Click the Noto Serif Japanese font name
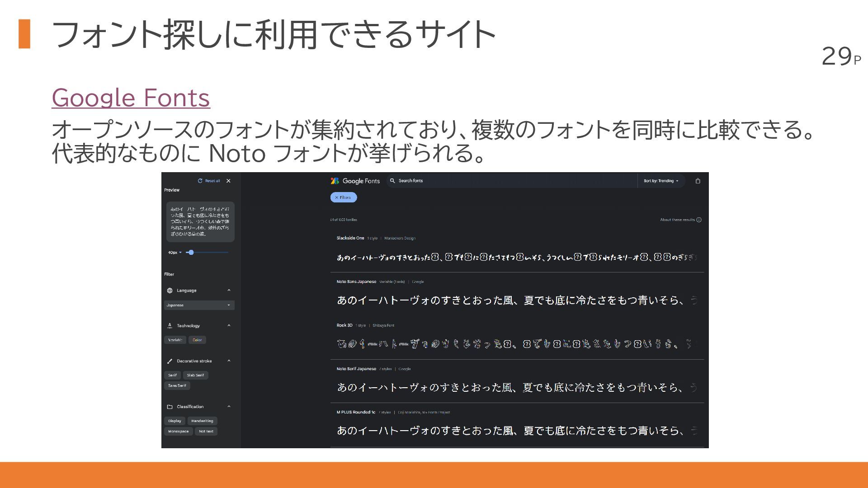Viewport: 868px width, 488px height. pos(356,369)
